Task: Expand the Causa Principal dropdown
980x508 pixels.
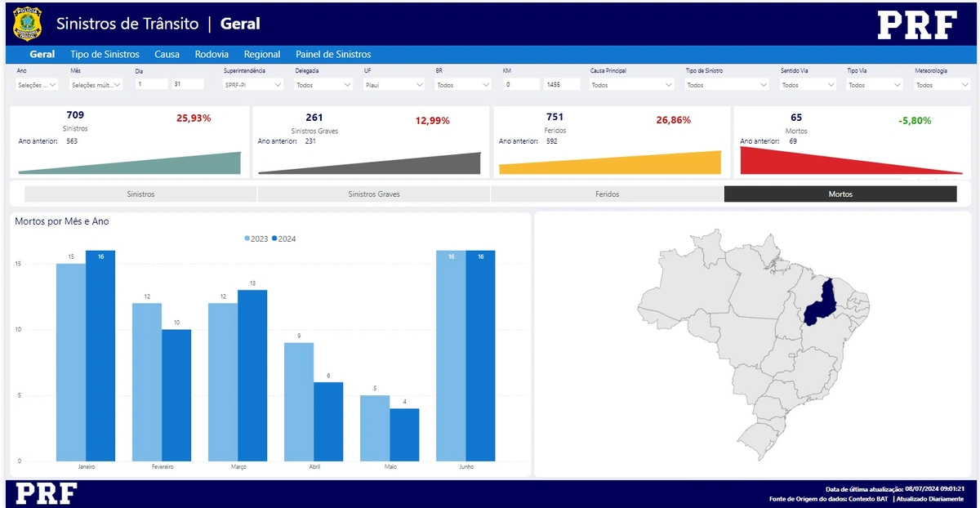Action: (x=632, y=84)
